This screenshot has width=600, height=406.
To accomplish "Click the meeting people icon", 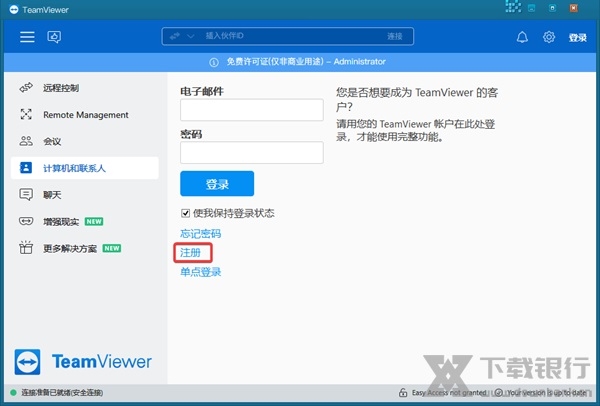I will 26,141.
